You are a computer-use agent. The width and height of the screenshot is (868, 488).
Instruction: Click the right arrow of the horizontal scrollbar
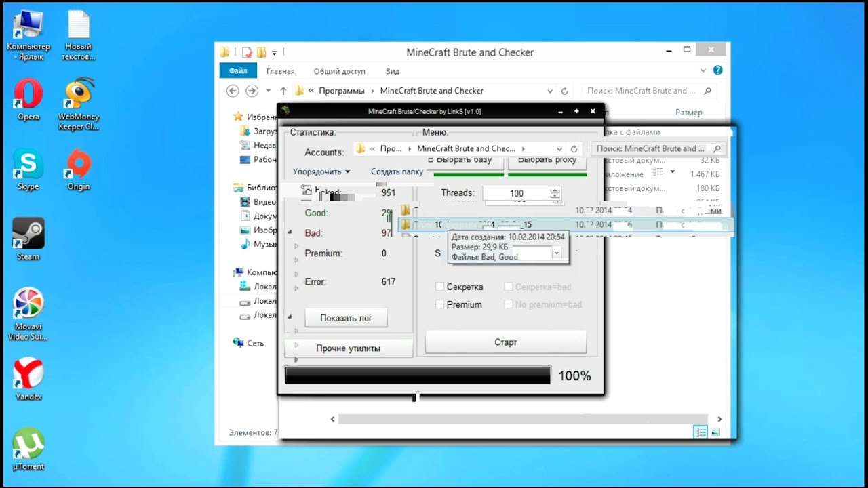click(x=719, y=419)
